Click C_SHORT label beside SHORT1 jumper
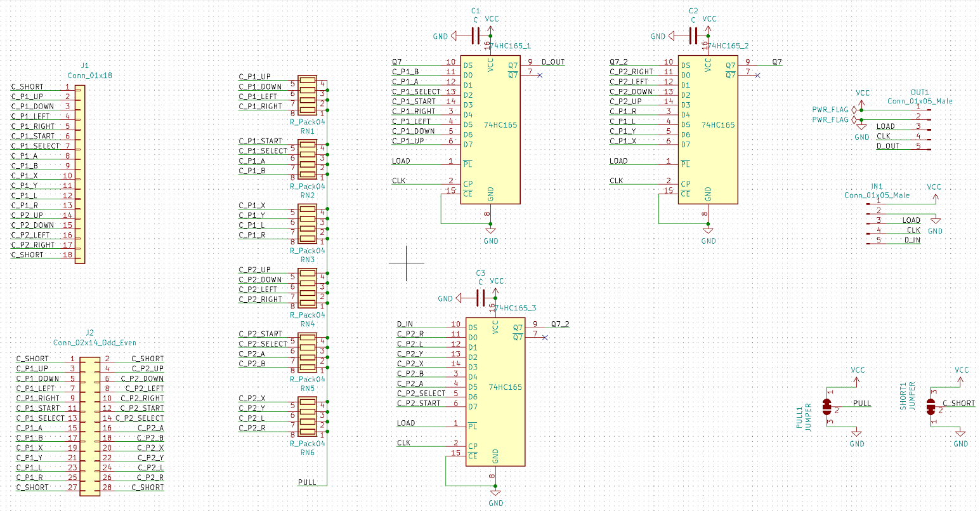Screen dimensions: 980x511 coord(958,403)
